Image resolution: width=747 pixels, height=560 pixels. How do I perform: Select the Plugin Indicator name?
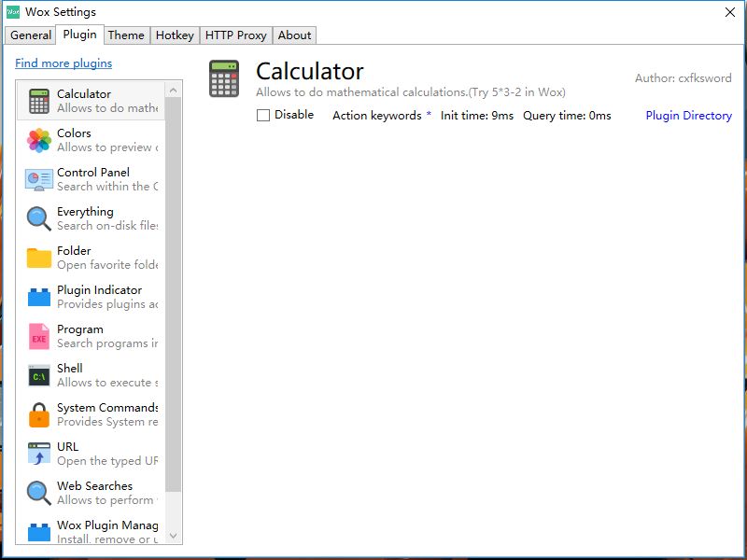point(99,289)
